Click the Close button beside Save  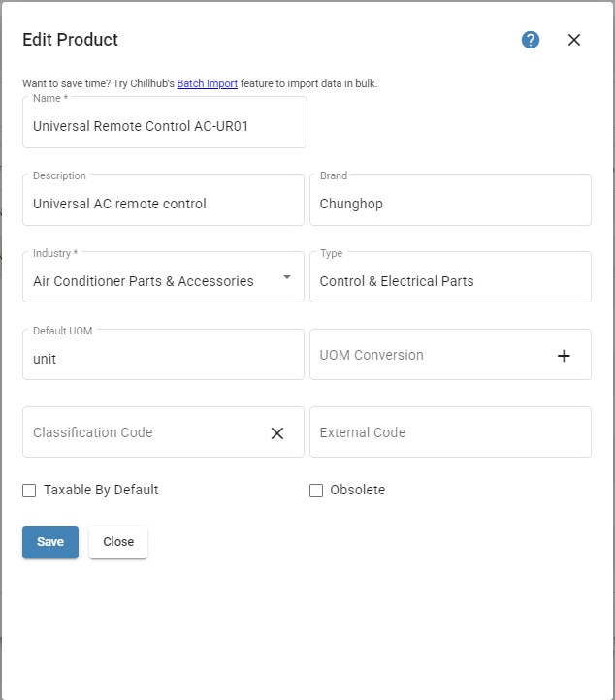[x=118, y=542]
